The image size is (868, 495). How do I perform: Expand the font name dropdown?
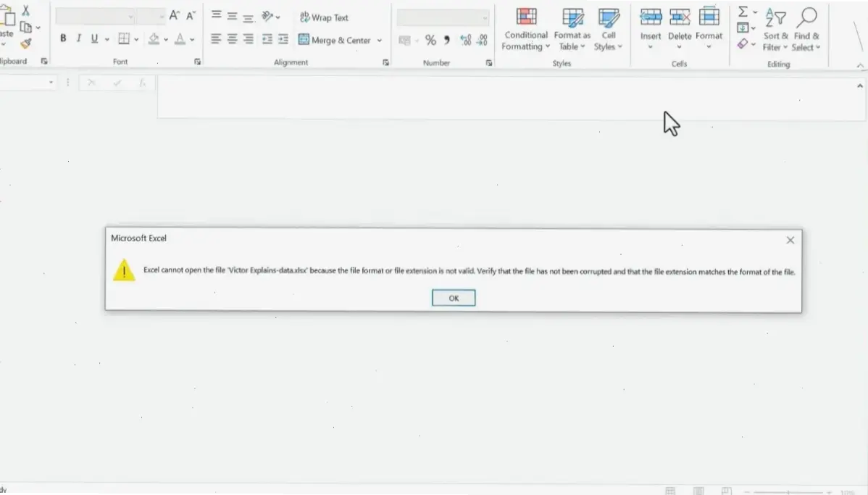(x=131, y=17)
